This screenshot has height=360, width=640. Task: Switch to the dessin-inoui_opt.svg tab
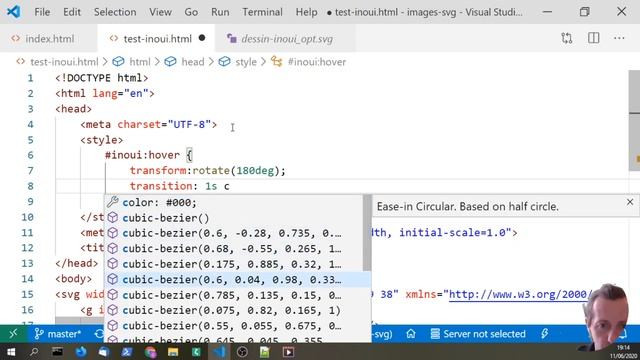(285, 38)
